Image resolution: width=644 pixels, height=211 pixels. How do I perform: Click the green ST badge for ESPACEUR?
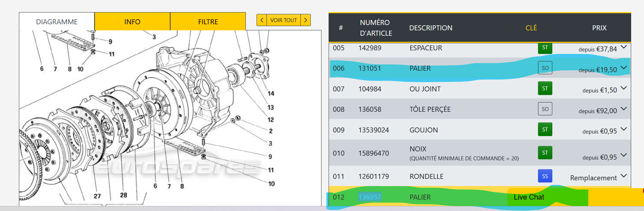(x=545, y=48)
